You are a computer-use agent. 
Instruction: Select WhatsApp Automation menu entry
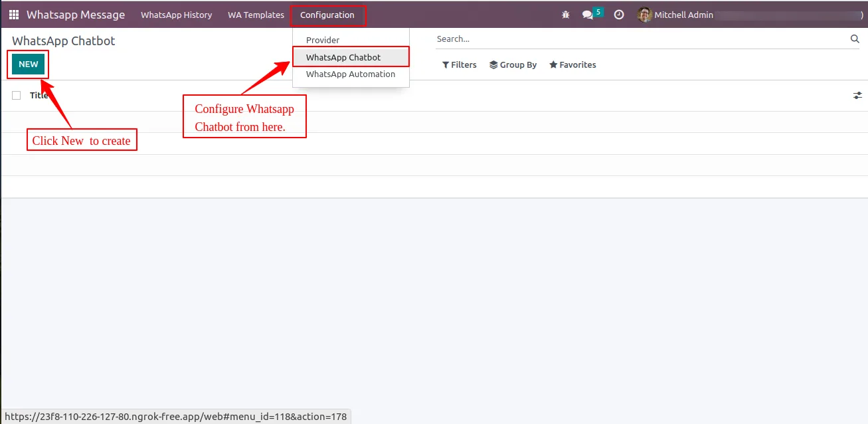point(351,74)
